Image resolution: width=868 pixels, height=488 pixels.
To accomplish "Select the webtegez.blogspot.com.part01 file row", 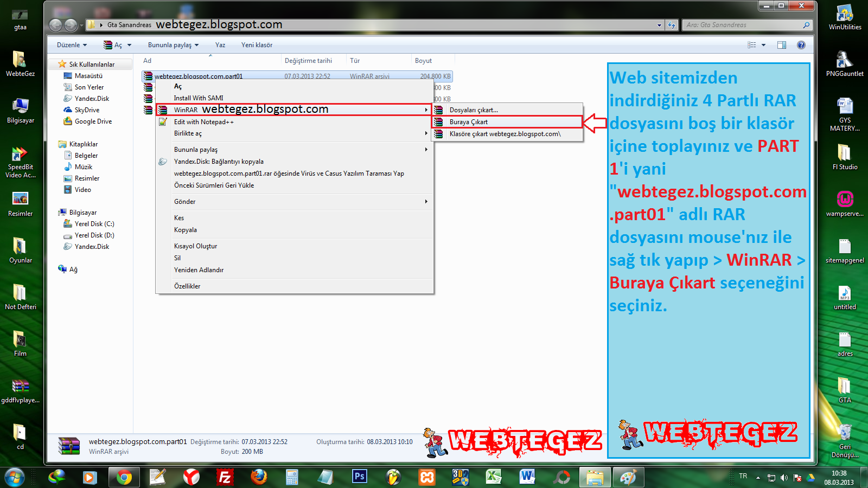I will 297,76.
